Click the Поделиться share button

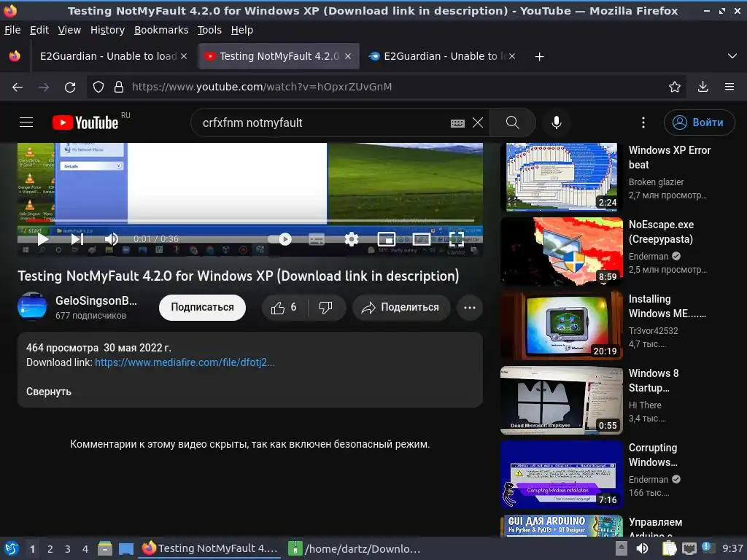pos(401,308)
